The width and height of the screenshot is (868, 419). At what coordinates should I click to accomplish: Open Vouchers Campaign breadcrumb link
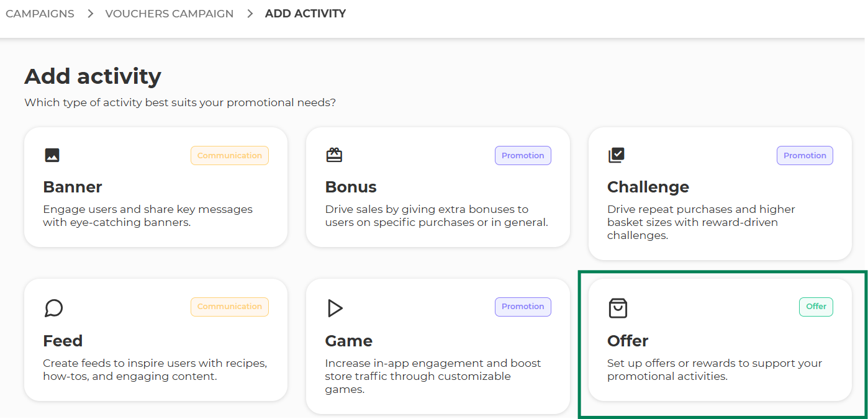(170, 14)
